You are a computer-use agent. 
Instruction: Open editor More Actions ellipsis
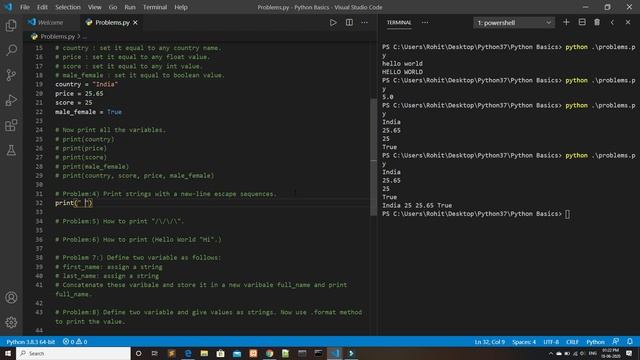click(x=364, y=22)
